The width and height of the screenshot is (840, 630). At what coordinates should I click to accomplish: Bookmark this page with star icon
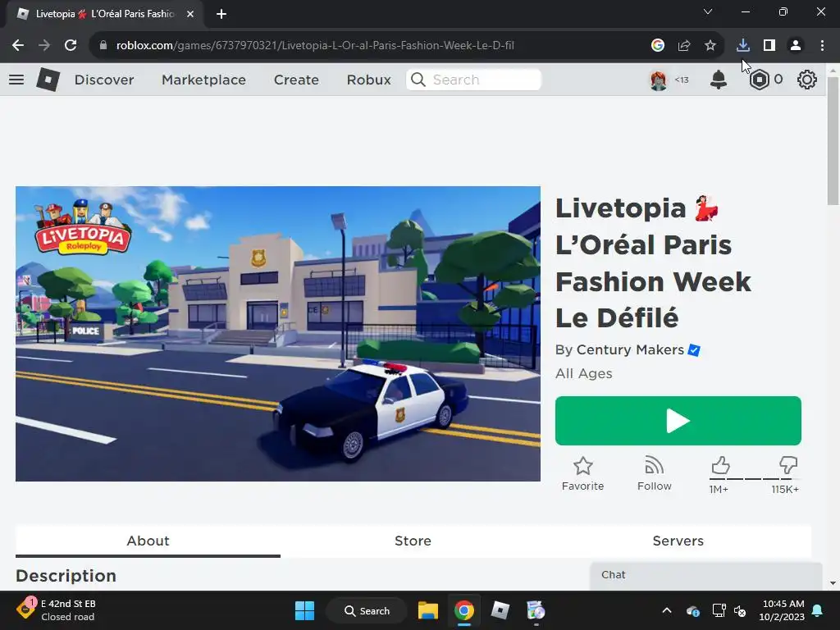(x=710, y=46)
